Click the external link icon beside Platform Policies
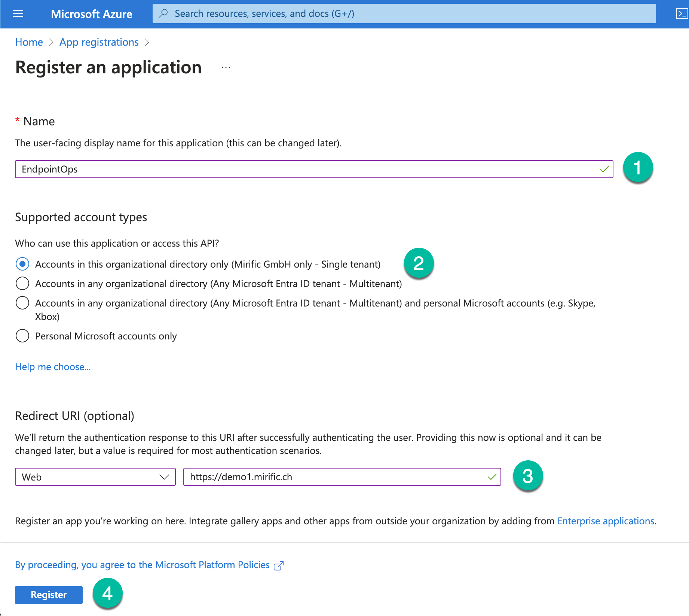 click(279, 565)
